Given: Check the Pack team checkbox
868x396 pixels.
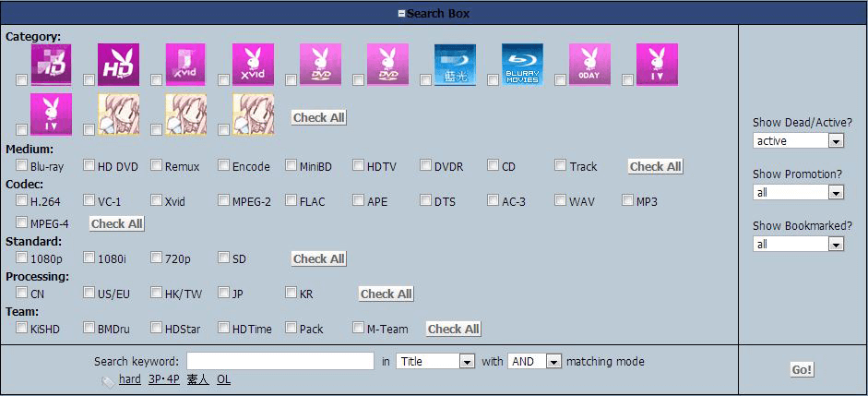Looking at the screenshot, I should click(291, 328).
